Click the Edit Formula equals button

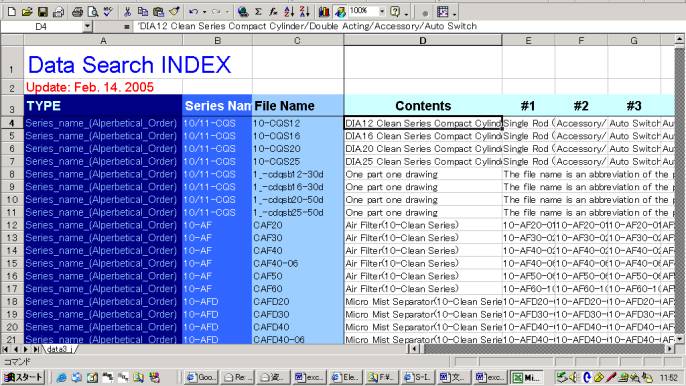(x=126, y=27)
